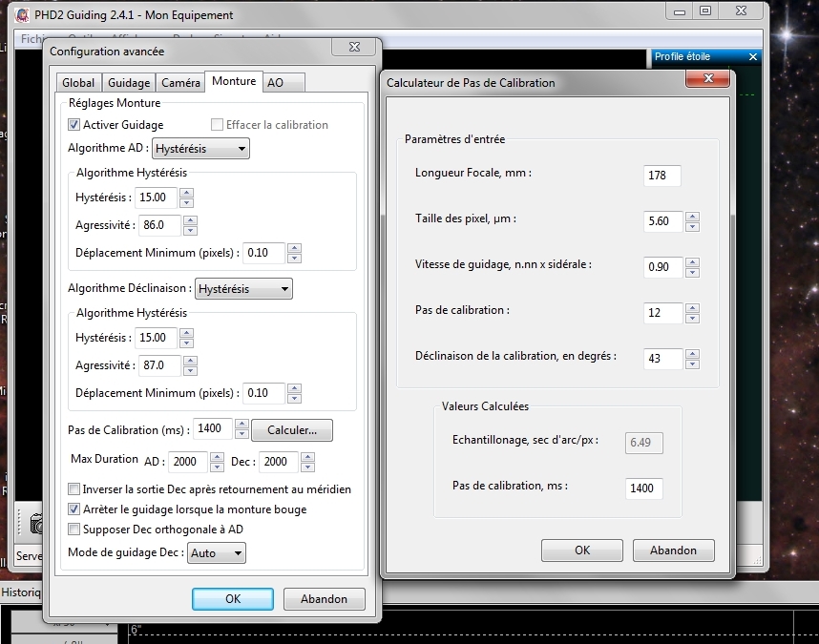Click the Calculer... button

(x=292, y=430)
